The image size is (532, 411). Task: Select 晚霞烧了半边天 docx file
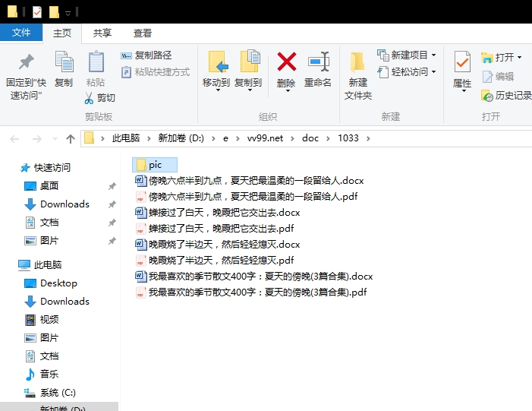click(x=218, y=244)
